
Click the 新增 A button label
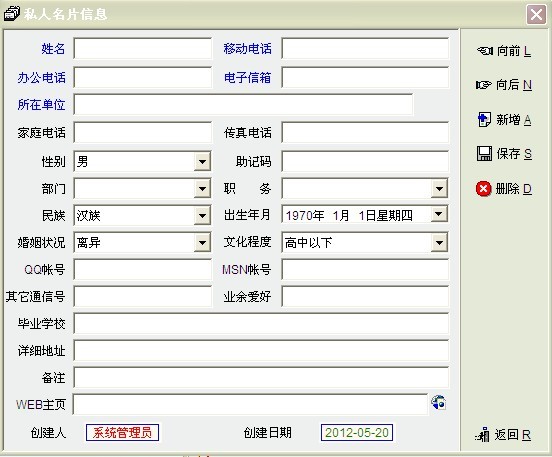click(514, 120)
